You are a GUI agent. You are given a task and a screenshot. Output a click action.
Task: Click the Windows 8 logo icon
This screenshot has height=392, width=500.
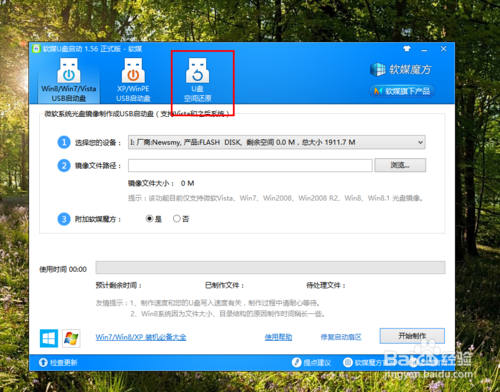coord(49,338)
